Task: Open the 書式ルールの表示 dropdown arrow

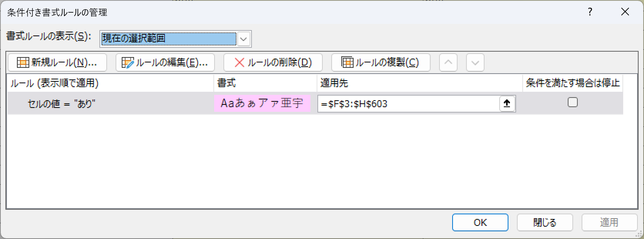Action: (x=244, y=39)
